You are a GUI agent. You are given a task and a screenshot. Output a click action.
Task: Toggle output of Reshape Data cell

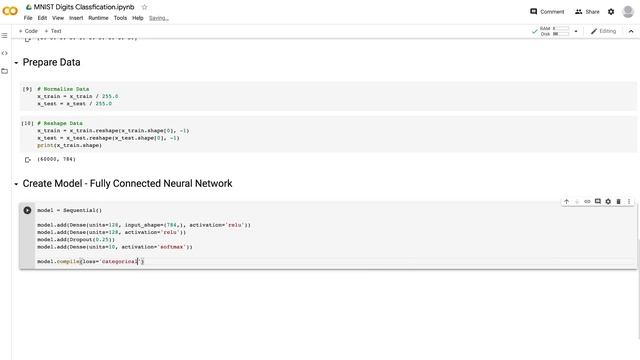27,160
